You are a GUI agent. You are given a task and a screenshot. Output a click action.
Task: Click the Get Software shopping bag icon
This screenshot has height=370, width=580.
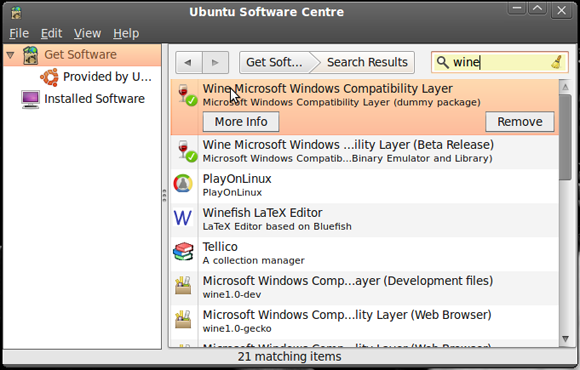pyautogui.click(x=30, y=55)
